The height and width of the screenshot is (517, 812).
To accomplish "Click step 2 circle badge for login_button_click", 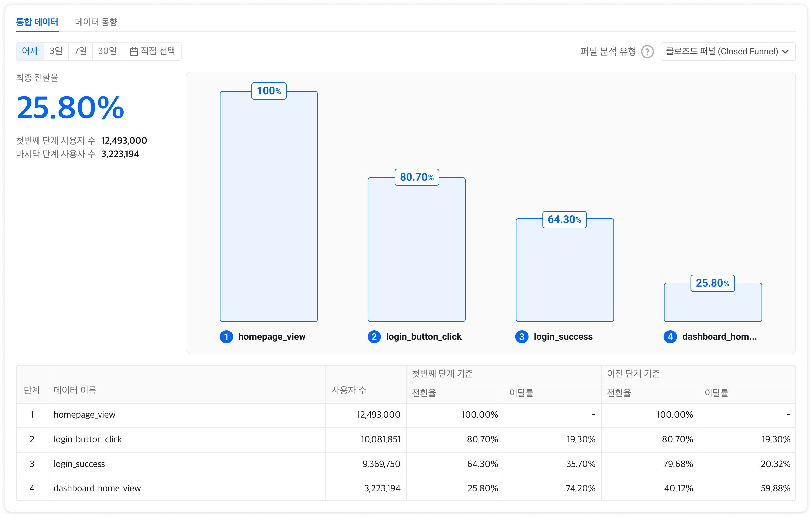I will [x=374, y=336].
